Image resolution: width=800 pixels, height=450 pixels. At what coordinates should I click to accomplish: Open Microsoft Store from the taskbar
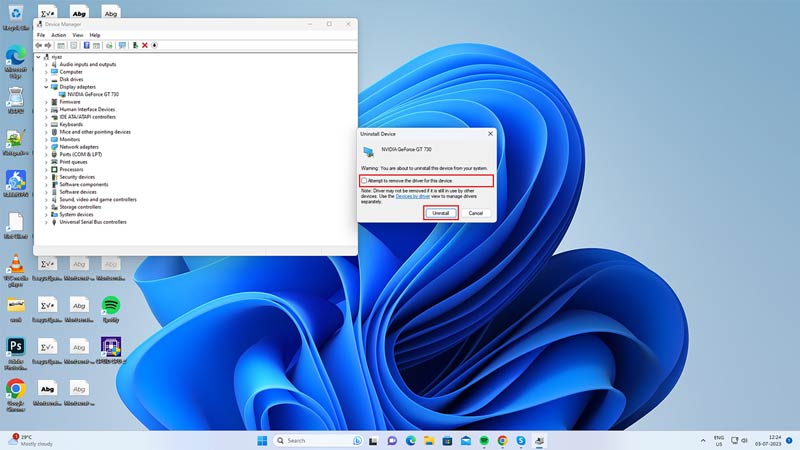pos(447,440)
